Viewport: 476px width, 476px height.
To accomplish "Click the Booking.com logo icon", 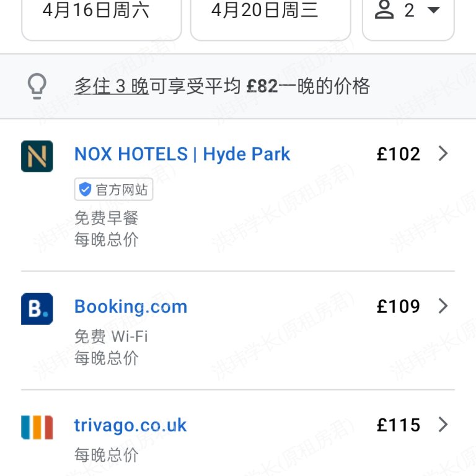I will coord(37,309).
